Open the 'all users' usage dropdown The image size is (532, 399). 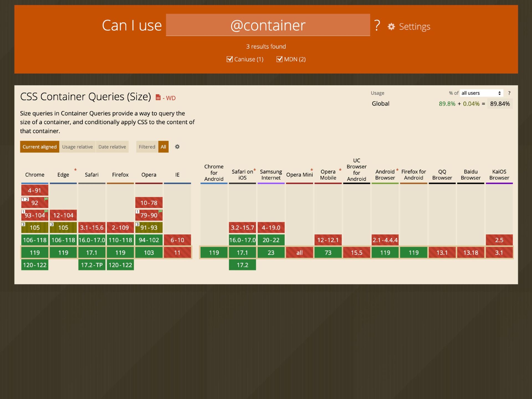coord(482,93)
